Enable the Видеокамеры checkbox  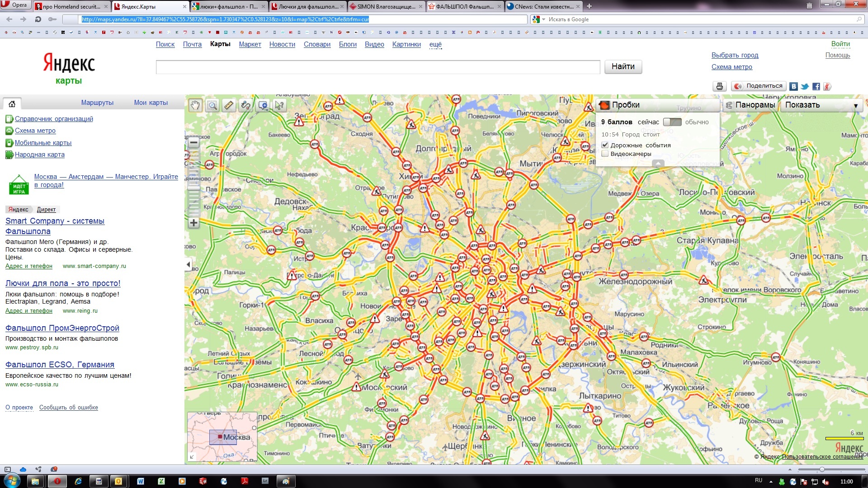click(605, 154)
